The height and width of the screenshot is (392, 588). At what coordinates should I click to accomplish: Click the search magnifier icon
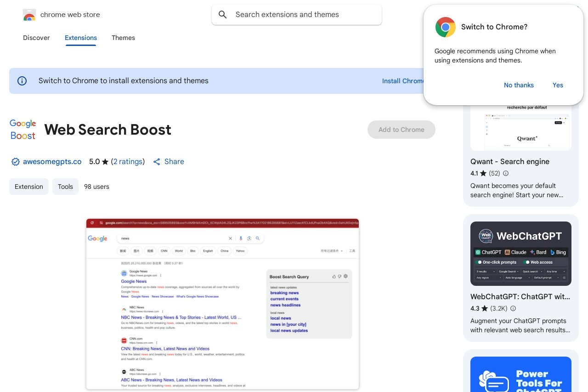coord(223,15)
